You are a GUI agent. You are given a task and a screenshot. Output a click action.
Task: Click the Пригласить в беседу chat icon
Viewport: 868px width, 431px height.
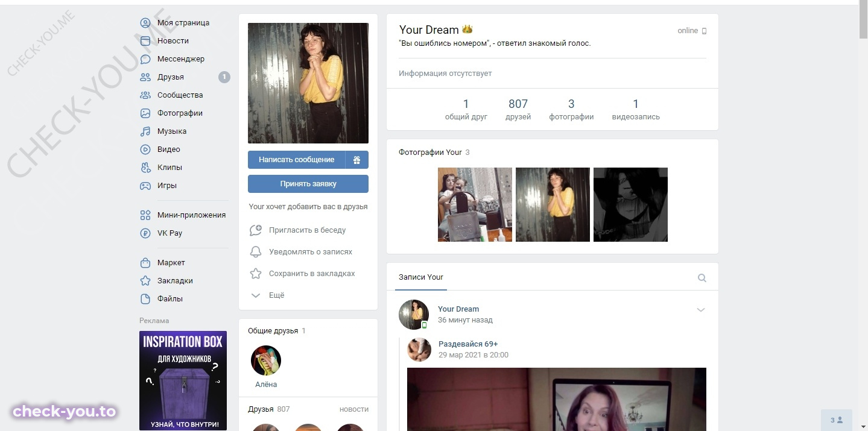tap(256, 230)
